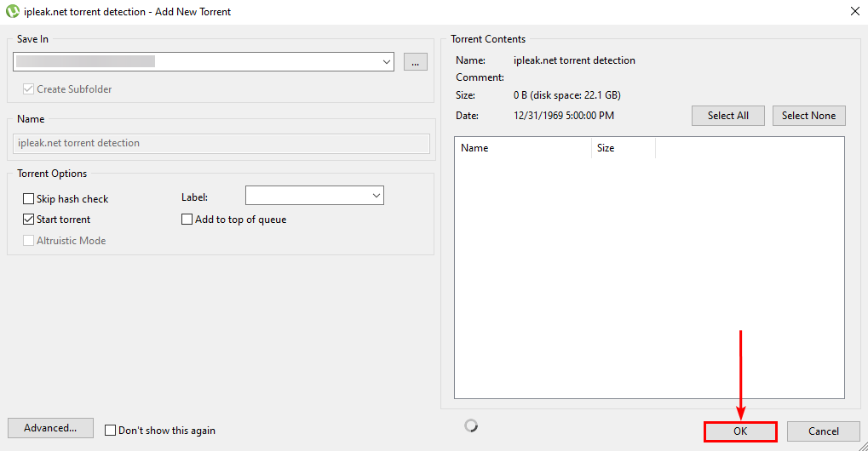Enable Add to top of queue

(x=187, y=220)
